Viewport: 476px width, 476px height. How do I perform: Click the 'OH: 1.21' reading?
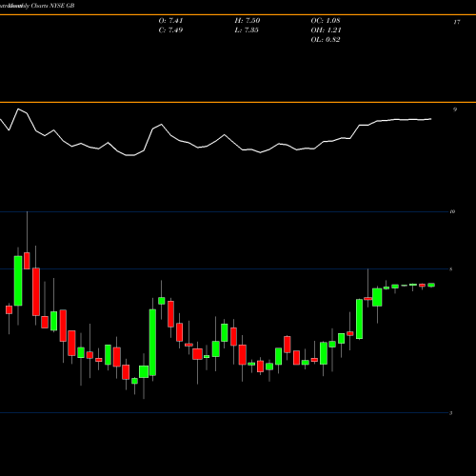[326, 30]
